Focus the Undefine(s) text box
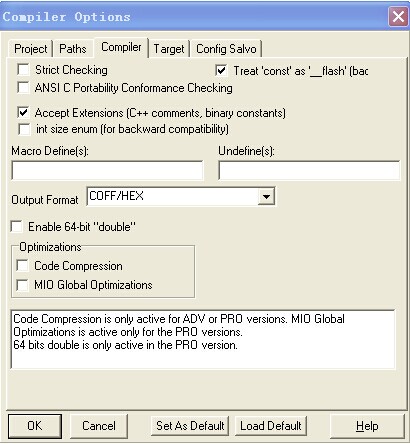This screenshot has width=410, height=444. pyautogui.click(x=309, y=170)
